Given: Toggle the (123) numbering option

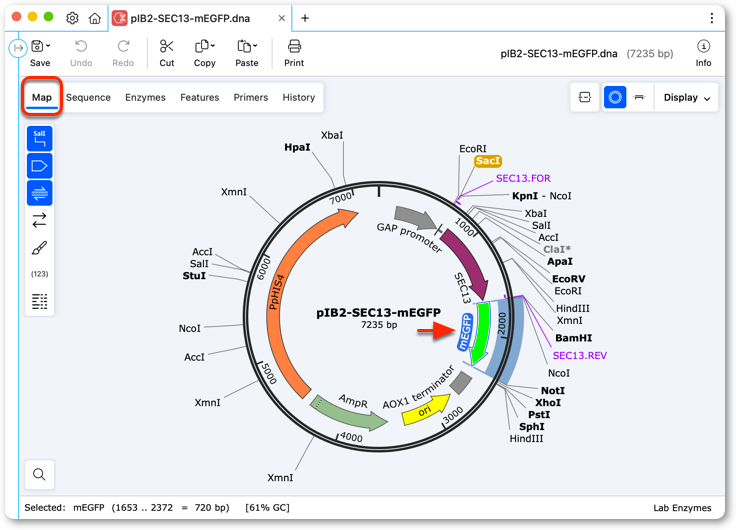Looking at the screenshot, I should 39,274.
